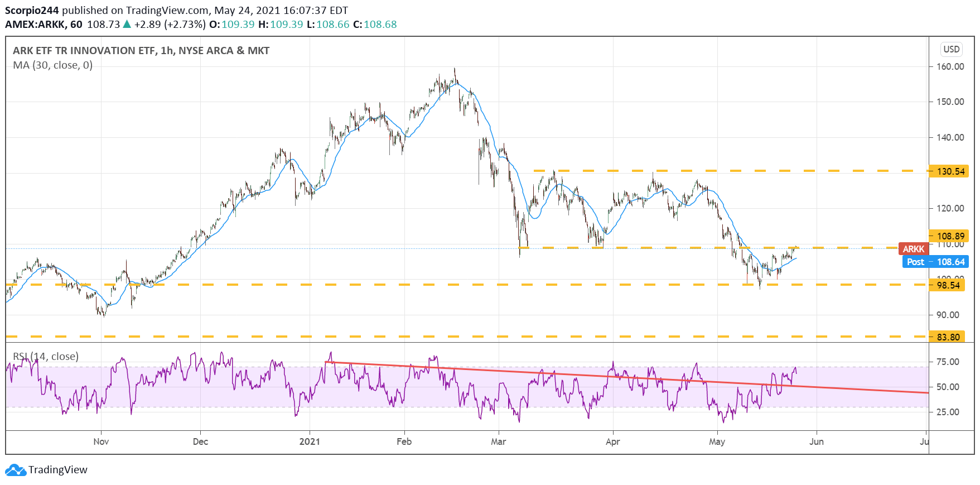Click the USD currency button

coord(952,49)
